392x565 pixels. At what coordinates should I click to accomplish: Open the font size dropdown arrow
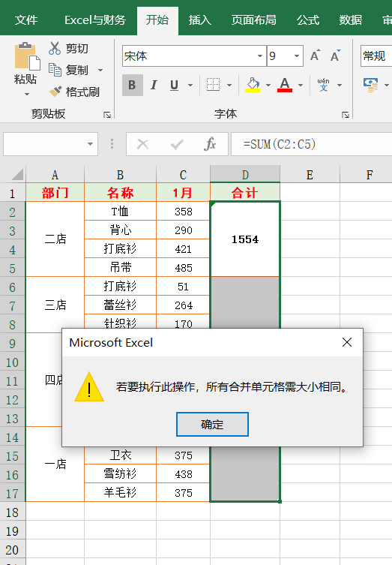(297, 56)
